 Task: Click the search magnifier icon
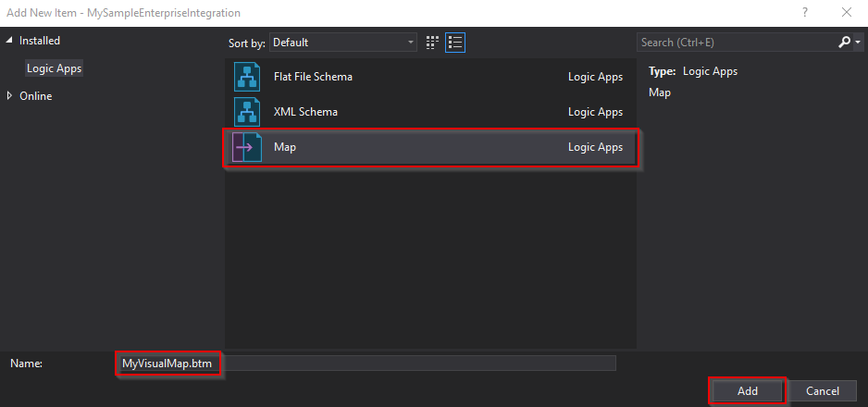click(844, 43)
